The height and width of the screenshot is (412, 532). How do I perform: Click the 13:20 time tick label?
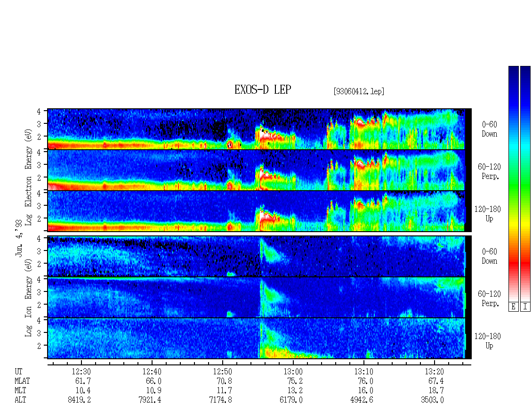click(x=434, y=372)
